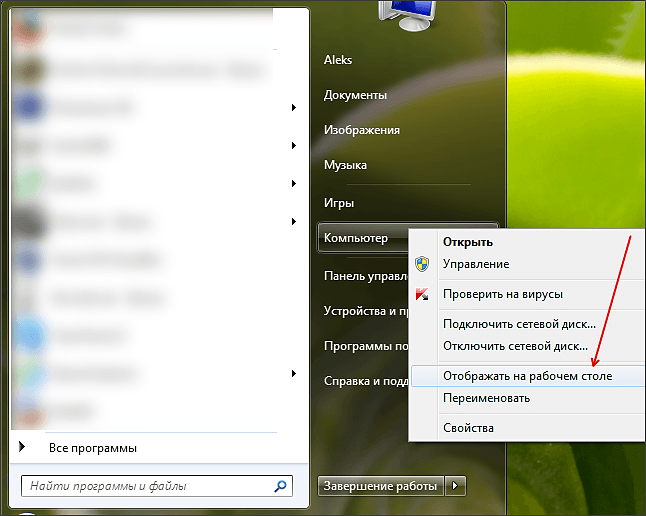Choose Переименовать in the context menu
The image size is (646, 516).
pyautogui.click(x=486, y=398)
